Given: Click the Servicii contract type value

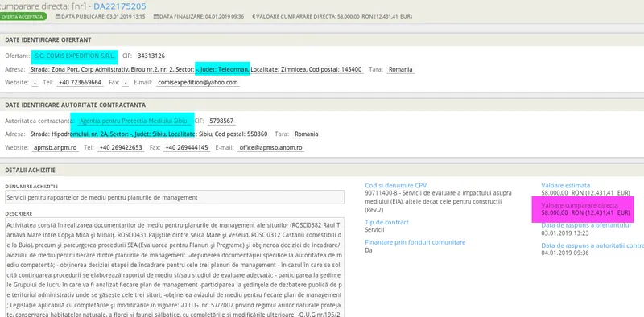Looking at the screenshot, I should click(x=374, y=229).
